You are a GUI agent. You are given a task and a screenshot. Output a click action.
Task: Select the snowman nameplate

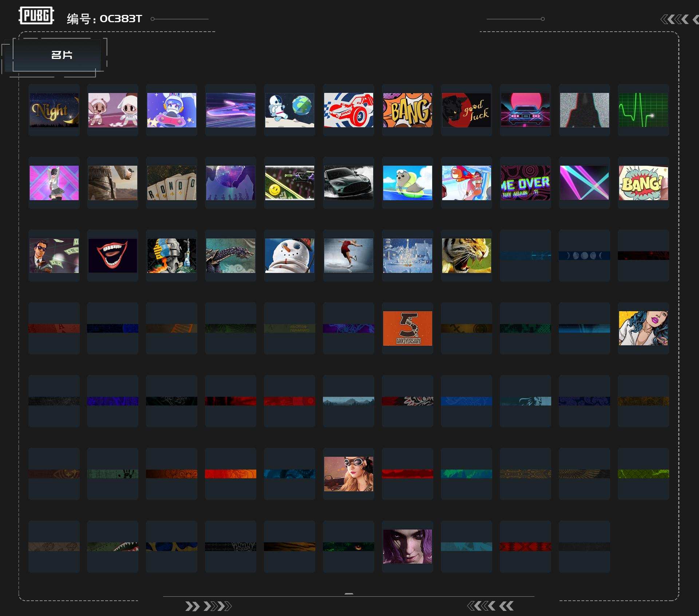290,255
